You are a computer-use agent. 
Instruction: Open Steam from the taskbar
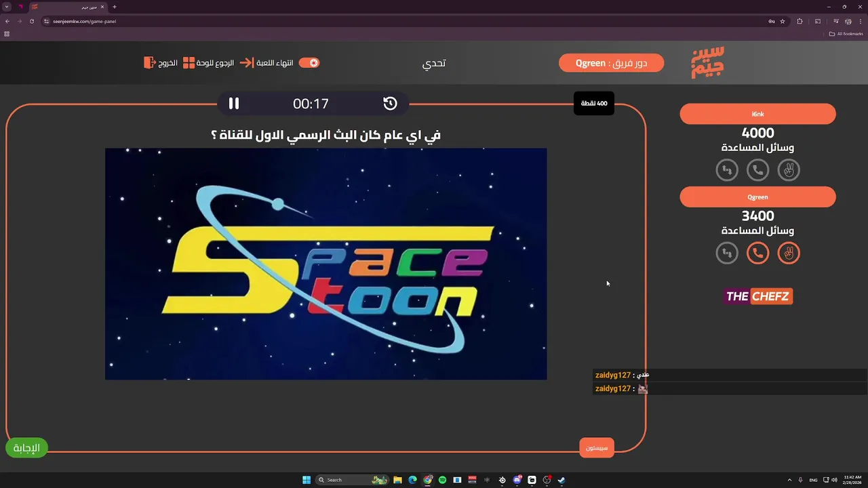click(561, 480)
